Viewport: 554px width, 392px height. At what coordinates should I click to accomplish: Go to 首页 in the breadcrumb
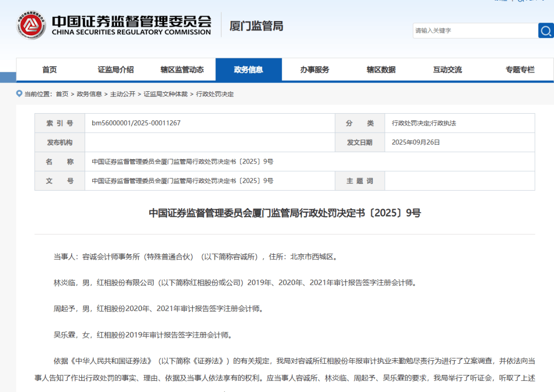point(62,94)
